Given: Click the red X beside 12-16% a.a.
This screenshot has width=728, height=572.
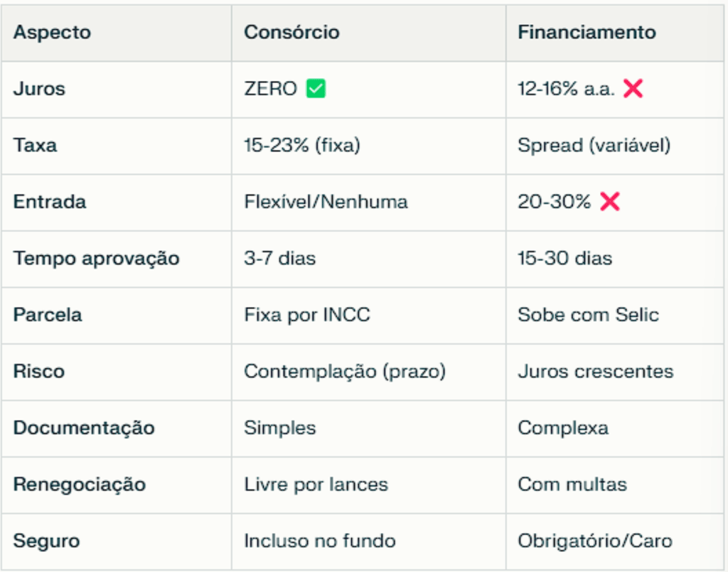Looking at the screenshot, I should pos(633,89).
